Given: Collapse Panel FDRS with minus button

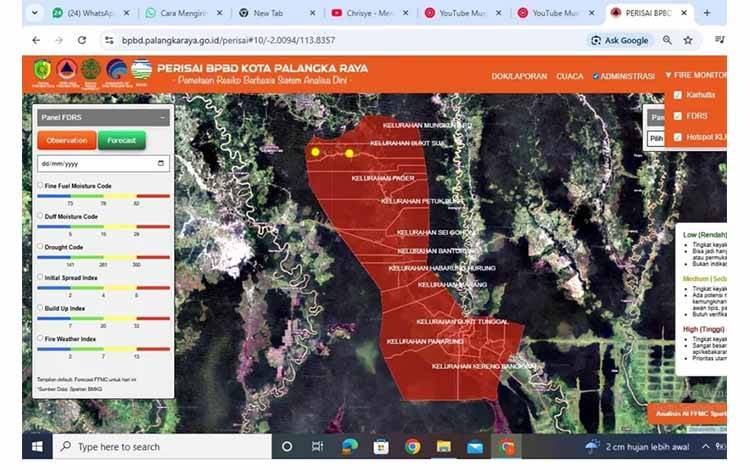Looking at the screenshot, I should click(x=162, y=118).
